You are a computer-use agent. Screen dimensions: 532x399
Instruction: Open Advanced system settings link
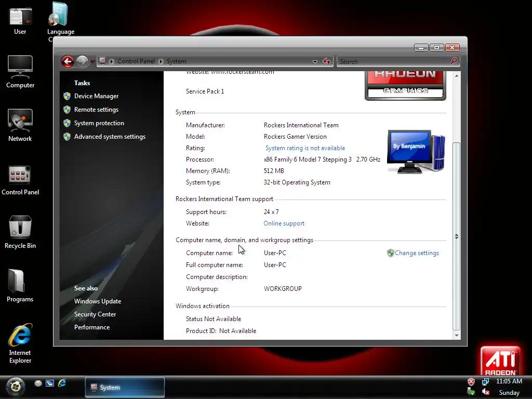[110, 137]
